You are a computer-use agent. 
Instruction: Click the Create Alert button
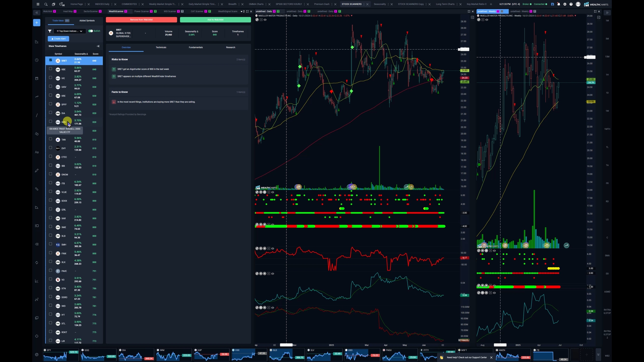(x=58, y=39)
